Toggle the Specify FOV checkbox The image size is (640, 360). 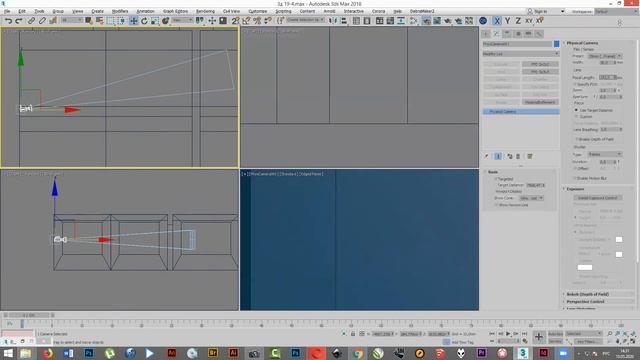[576, 84]
